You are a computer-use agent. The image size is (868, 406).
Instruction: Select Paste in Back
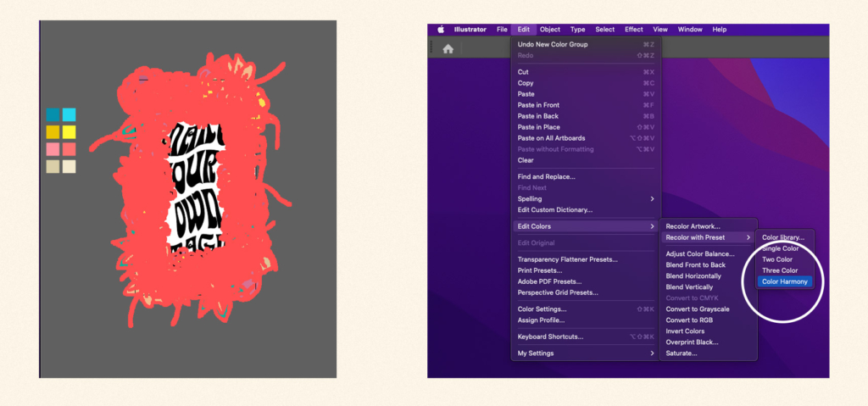point(587,116)
